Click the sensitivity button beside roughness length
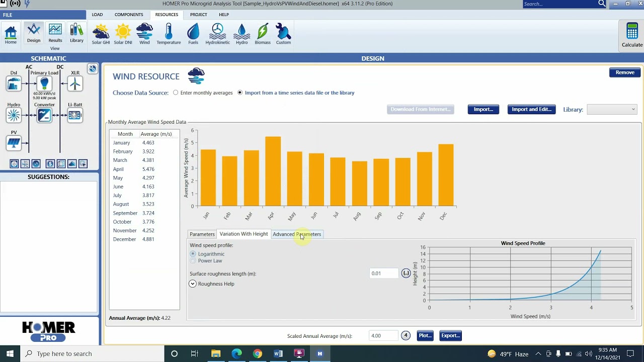This screenshot has width=644, height=362. pyautogui.click(x=406, y=273)
